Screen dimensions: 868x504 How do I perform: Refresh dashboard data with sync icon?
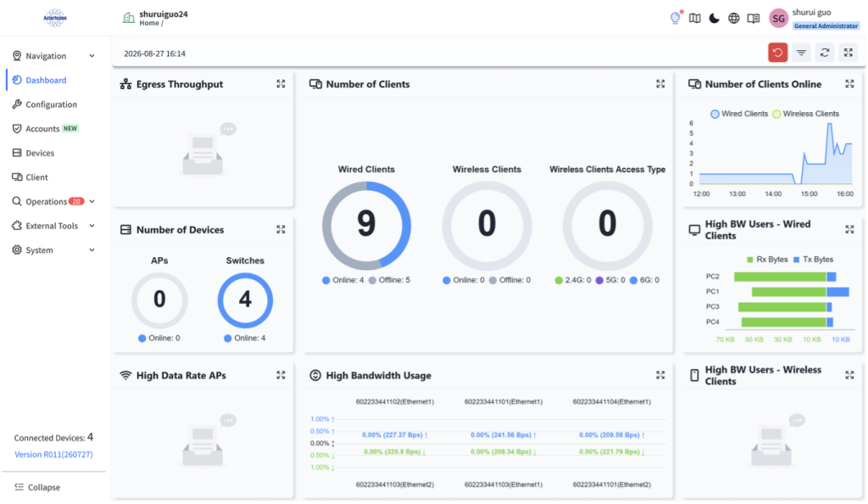pos(825,53)
